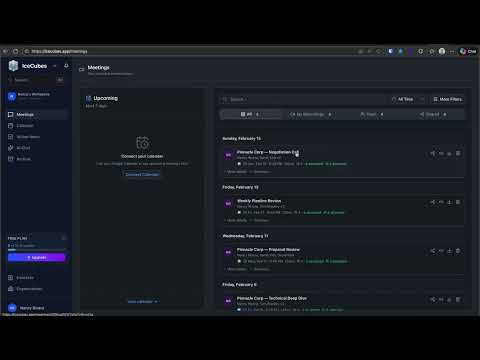The width and height of the screenshot is (480, 360).
Task: Click the browser back arrow
Action: 5,51
